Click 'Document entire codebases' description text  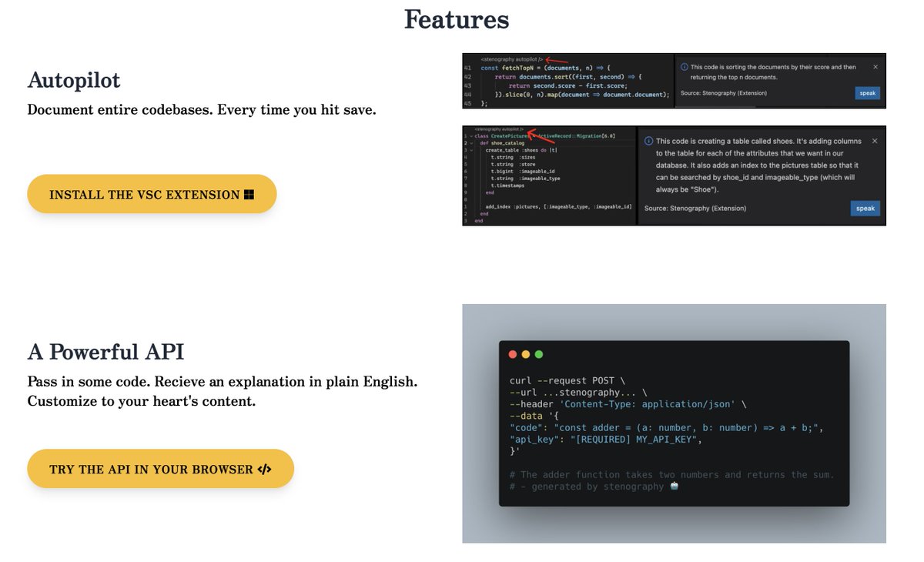coord(202,110)
